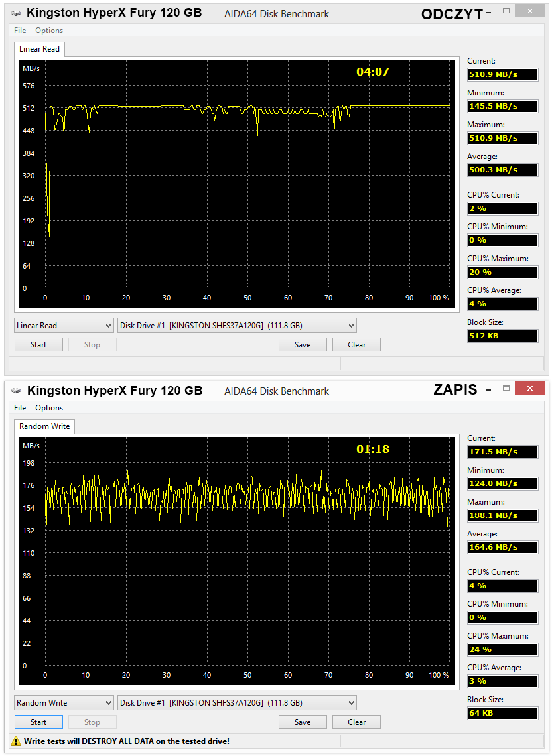Viewport: 552px width, 756px height.
Task: Click Clear in the Random Write window
Action: [356, 722]
